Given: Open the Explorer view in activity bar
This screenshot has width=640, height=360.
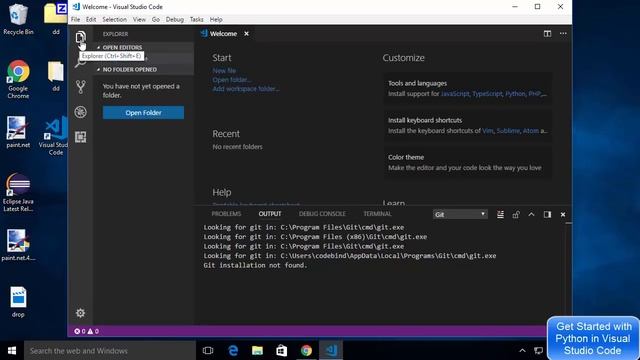Looking at the screenshot, I should click(80, 37).
